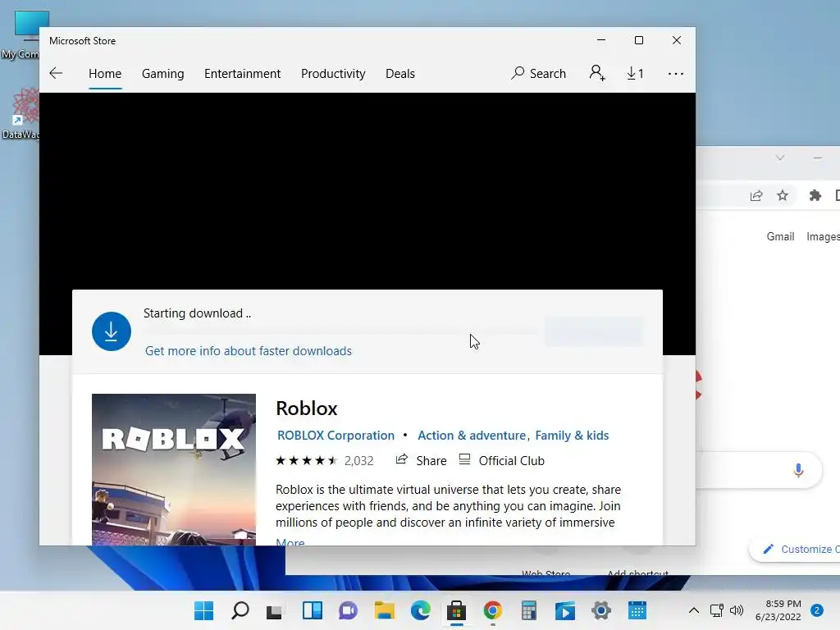
Task: Open the calendar app taskbar icon
Action: pyautogui.click(x=637, y=610)
